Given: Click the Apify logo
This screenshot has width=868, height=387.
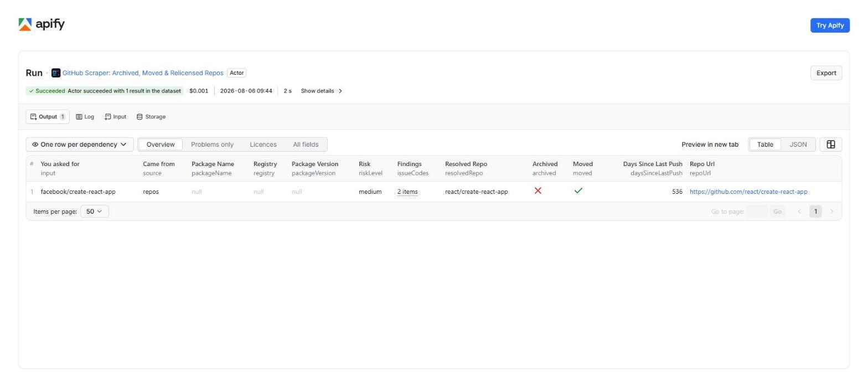Looking at the screenshot, I should tap(42, 24).
